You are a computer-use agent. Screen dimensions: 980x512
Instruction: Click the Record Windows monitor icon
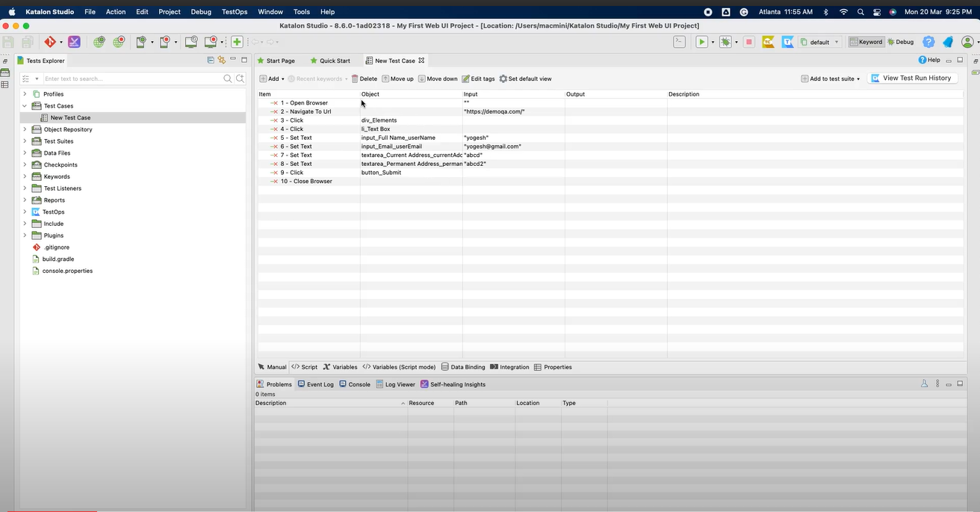pyautogui.click(x=212, y=42)
